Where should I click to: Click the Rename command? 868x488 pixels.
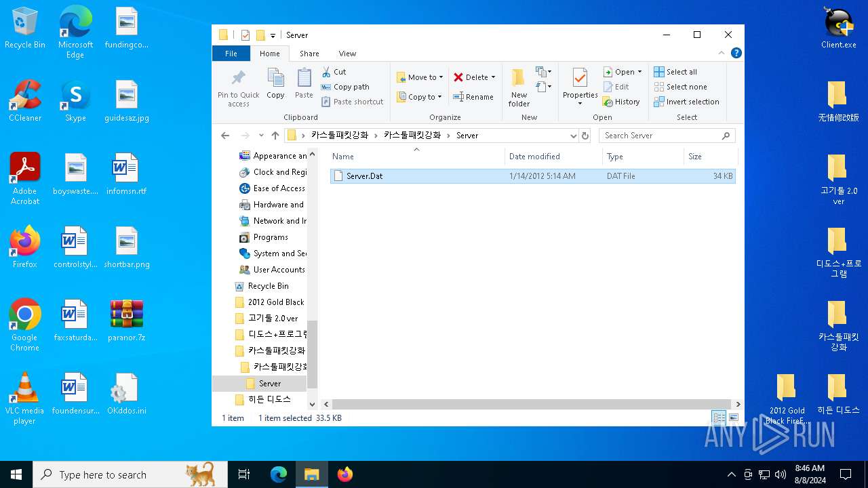[x=473, y=97]
